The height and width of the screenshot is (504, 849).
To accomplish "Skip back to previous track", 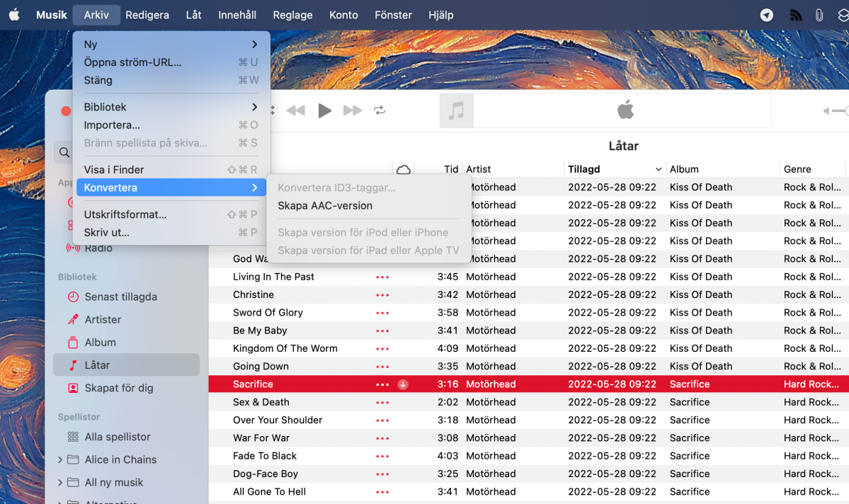I will point(296,110).
